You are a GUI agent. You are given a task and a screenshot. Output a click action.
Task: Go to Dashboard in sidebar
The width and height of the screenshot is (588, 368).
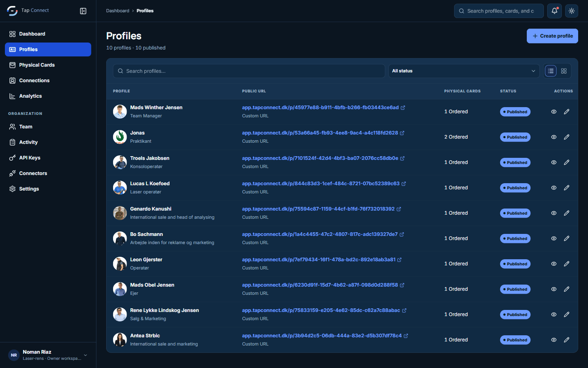pyautogui.click(x=48, y=34)
